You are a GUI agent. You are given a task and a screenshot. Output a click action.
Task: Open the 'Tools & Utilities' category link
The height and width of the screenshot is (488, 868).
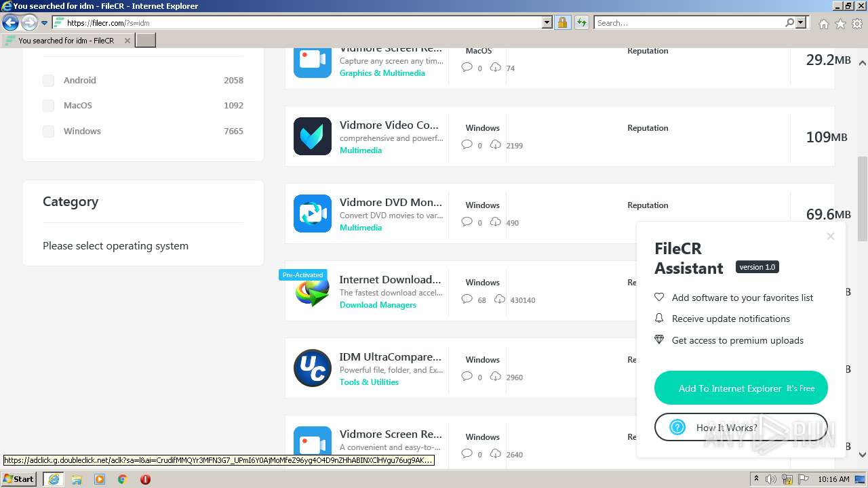click(369, 382)
